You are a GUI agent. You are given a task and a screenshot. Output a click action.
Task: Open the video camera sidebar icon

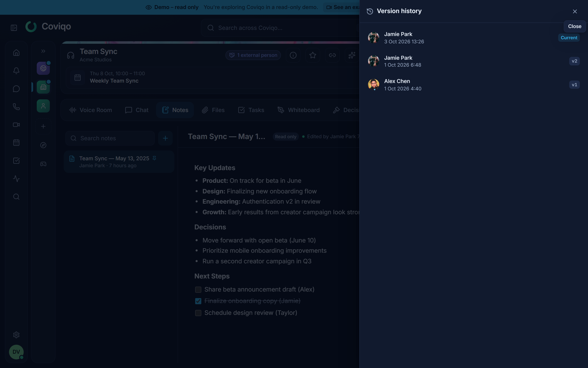click(16, 125)
